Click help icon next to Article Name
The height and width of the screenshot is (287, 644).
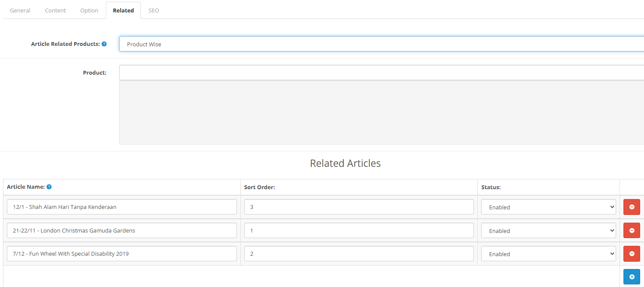click(x=49, y=187)
